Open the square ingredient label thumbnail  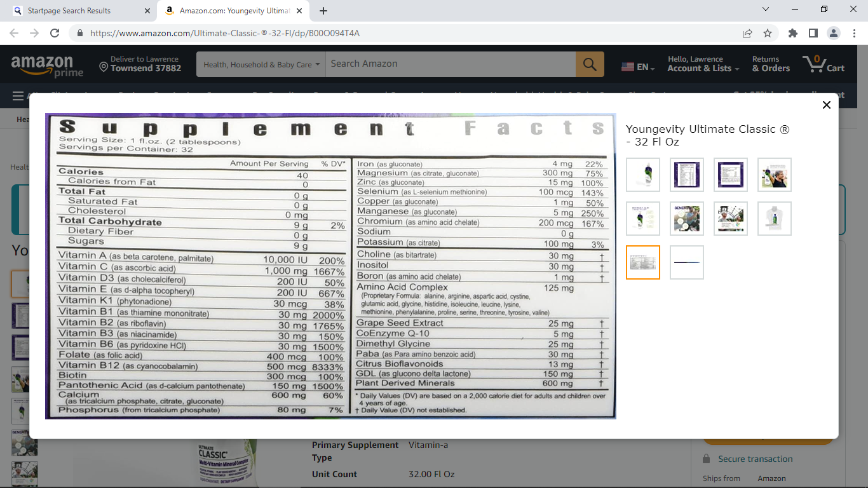[730, 175]
